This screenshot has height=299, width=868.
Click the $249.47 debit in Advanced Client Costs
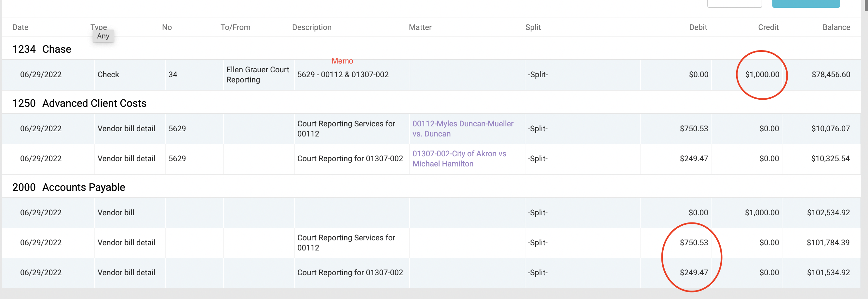click(x=694, y=159)
